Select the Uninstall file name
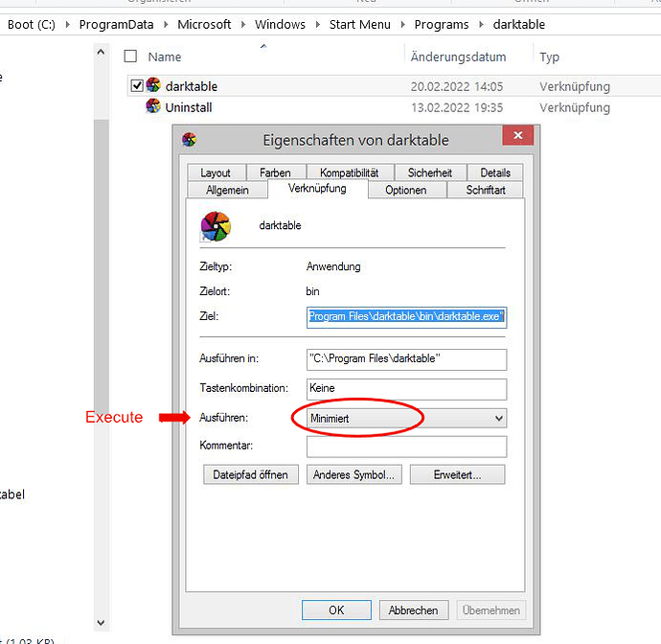The image size is (661, 644). 189,107
